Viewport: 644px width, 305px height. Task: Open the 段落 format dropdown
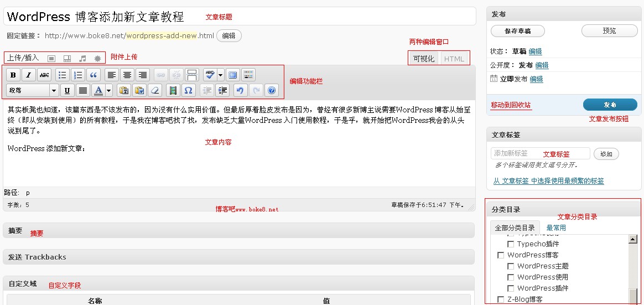tap(54, 90)
